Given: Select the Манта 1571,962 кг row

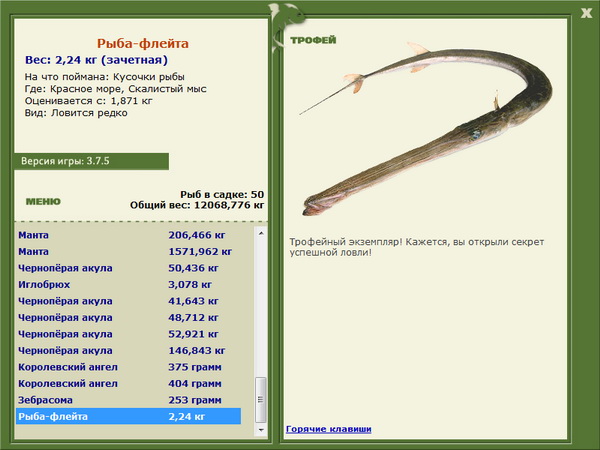Looking at the screenshot, I should point(129,251).
